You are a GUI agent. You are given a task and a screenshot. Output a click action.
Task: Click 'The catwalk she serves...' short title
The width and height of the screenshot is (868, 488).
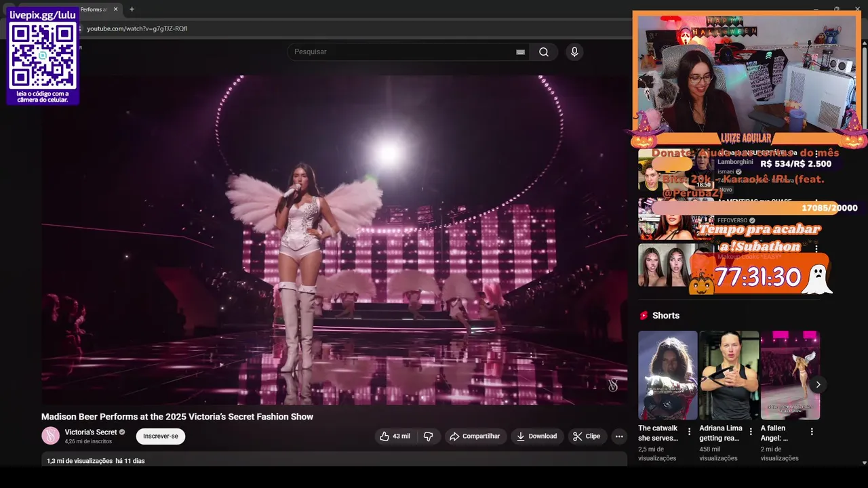(x=658, y=433)
